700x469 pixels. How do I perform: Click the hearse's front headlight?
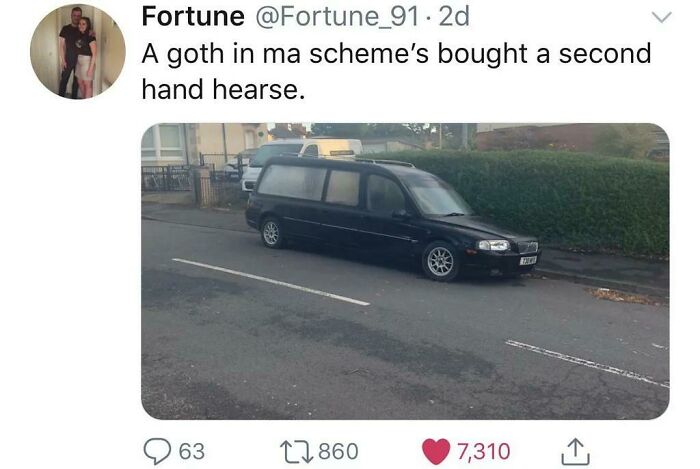coord(493,245)
